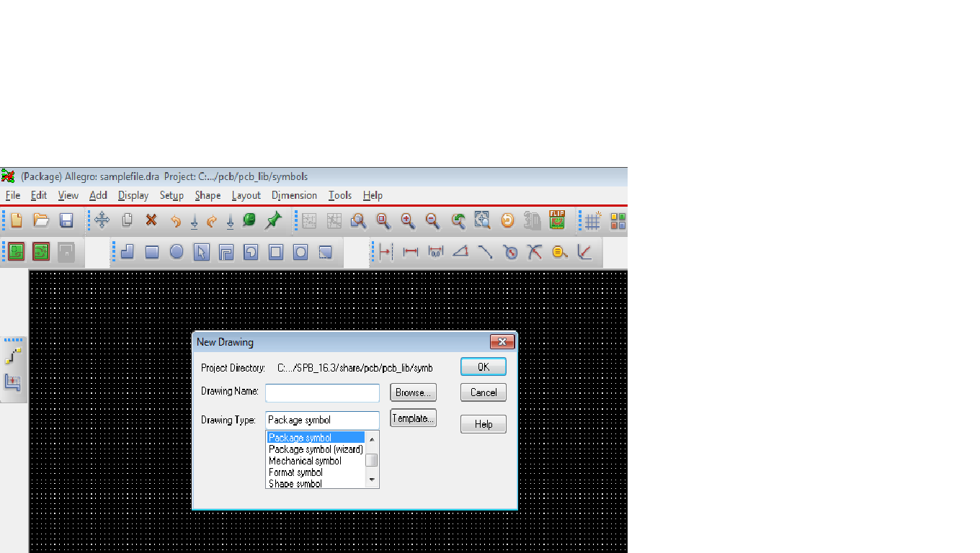Activate the Delete tool

151,220
